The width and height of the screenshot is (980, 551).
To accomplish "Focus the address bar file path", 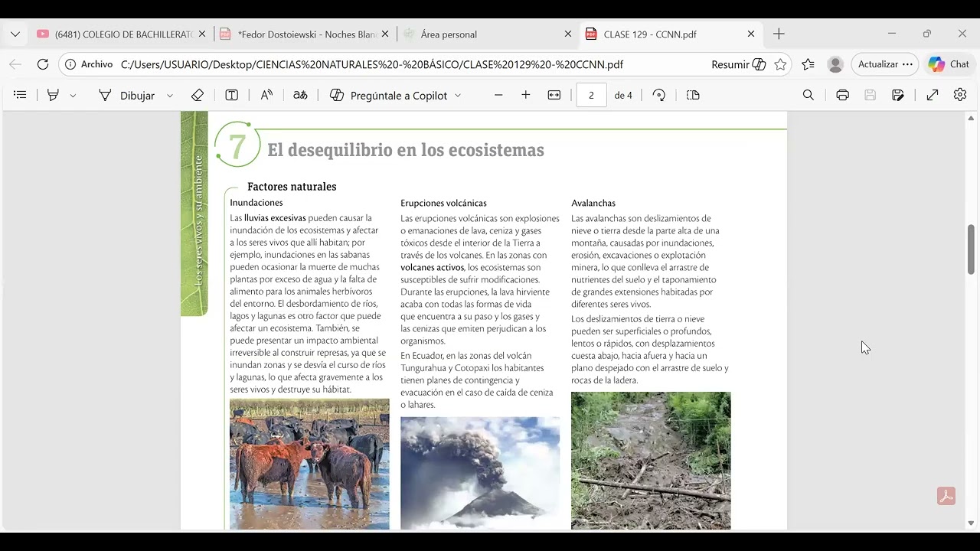I will click(x=372, y=64).
